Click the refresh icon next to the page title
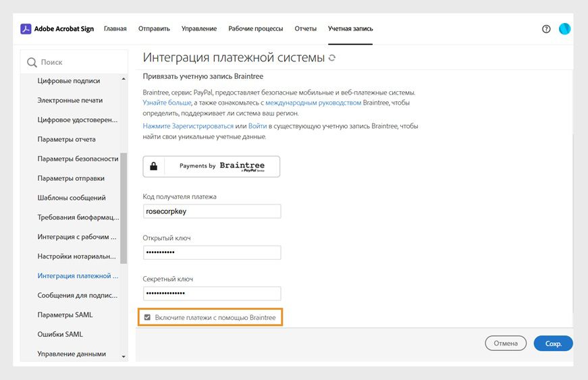This screenshot has height=380, width=588. coord(332,58)
